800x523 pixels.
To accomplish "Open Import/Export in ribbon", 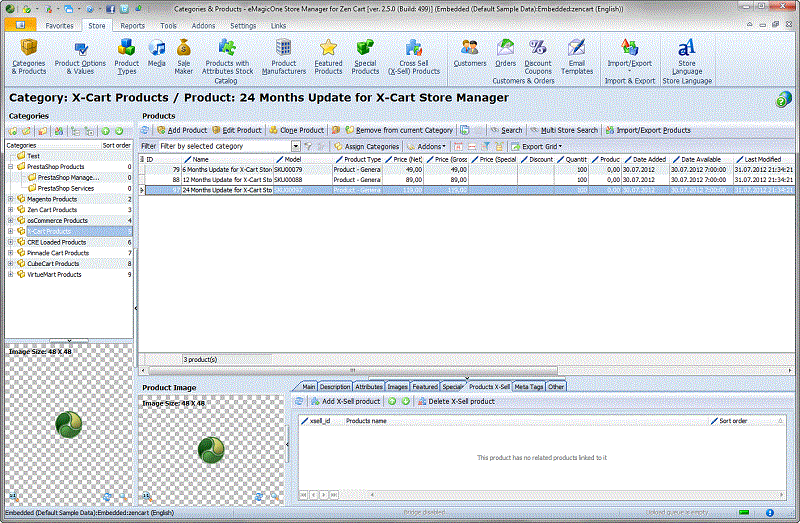I will (x=630, y=53).
